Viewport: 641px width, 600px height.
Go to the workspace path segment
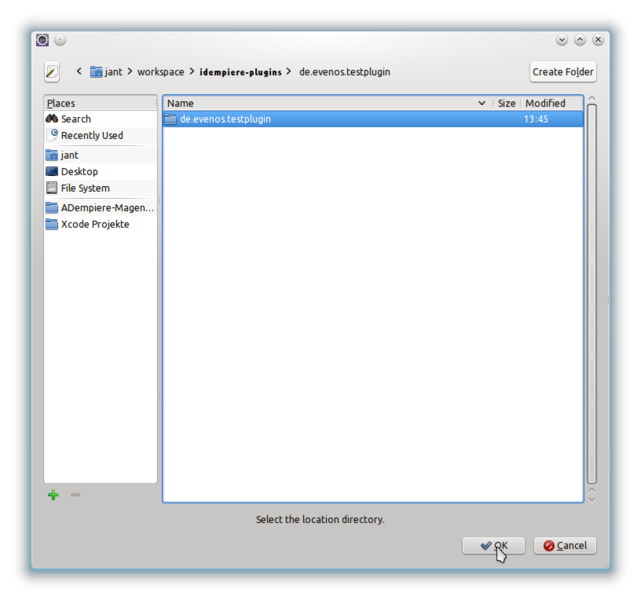[160, 72]
